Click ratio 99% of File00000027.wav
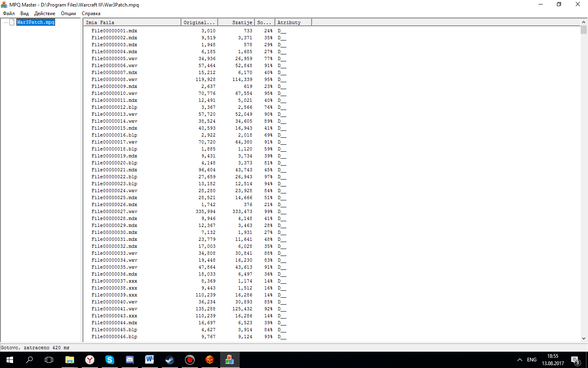Image resolution: width=588 pixels, height=368 pixels. point(268,211)
